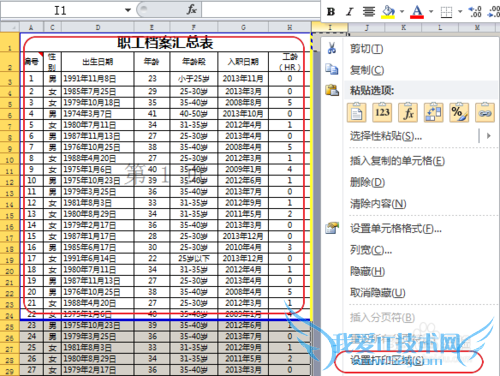The image size is (500, 376).
Task: Choose Paste Formulas fx icon
Action: pyautogui.click(x=408, y=113)
